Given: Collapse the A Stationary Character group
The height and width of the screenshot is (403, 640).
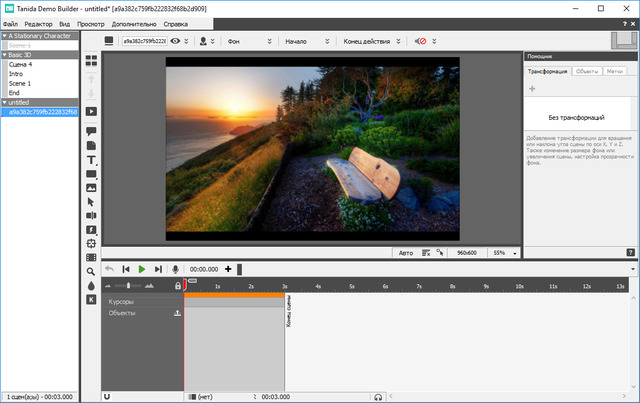Looking at the screenshot, I should 5,36.
